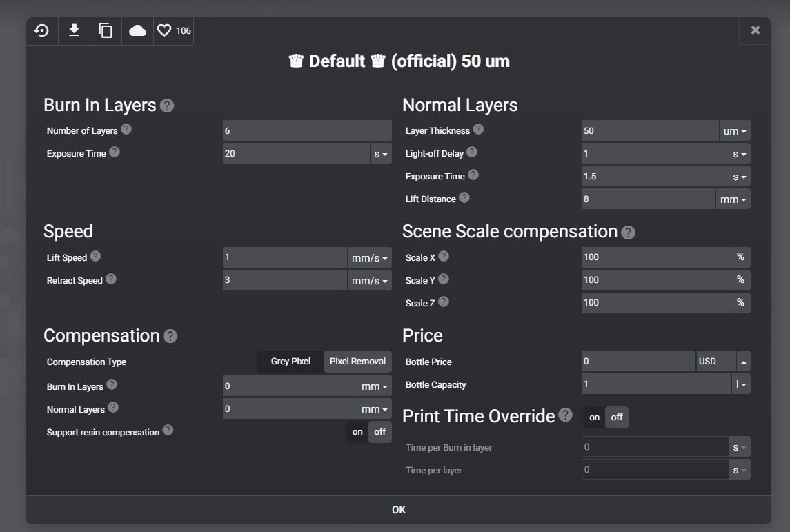
Task: Click the Scale X percentage field
Action: click(x=655, y=257)
